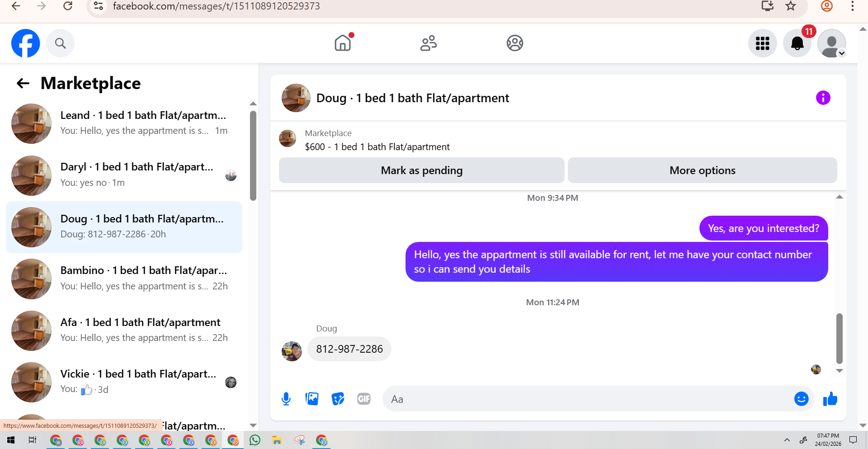Click the taskbar clock and date
Image resolution: width=868 pixels, height=449 pixels.
click(x=828, y=440)
